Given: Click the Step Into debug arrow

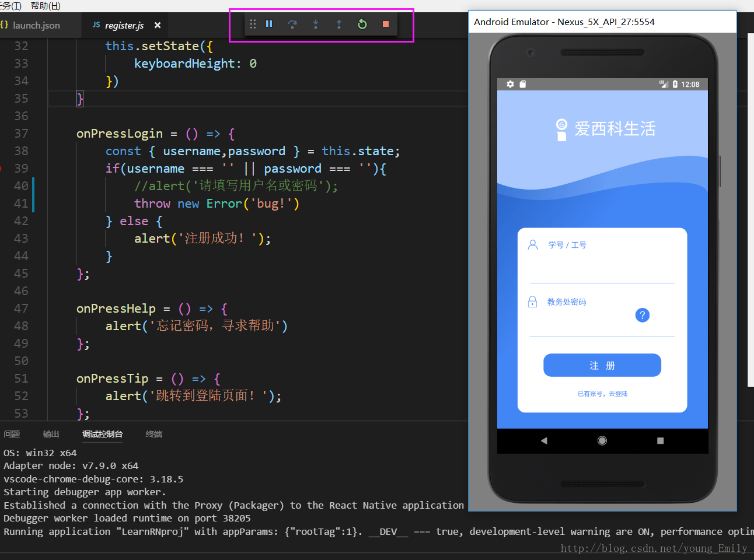Looking at the screenshot, I should (x=316, y=24).
